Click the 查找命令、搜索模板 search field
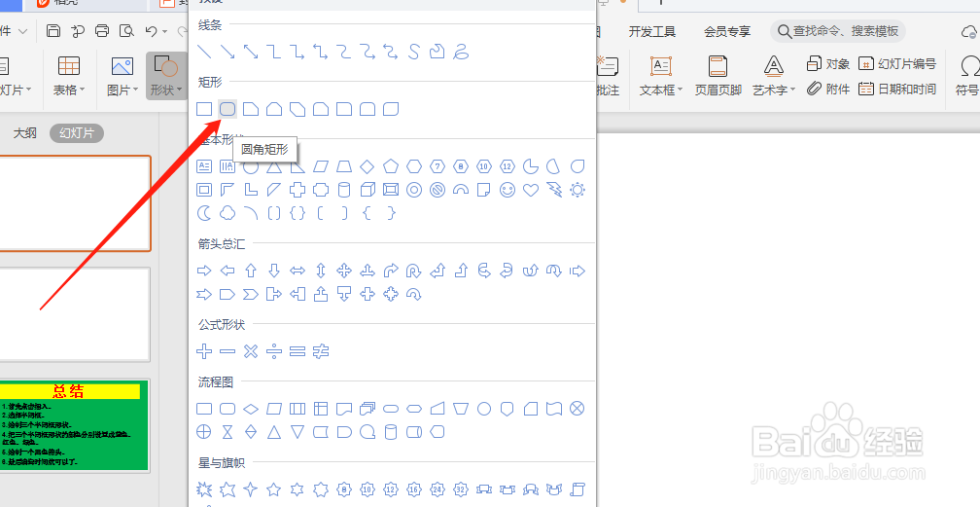980x507 pixels. click(x=837, y=31)
